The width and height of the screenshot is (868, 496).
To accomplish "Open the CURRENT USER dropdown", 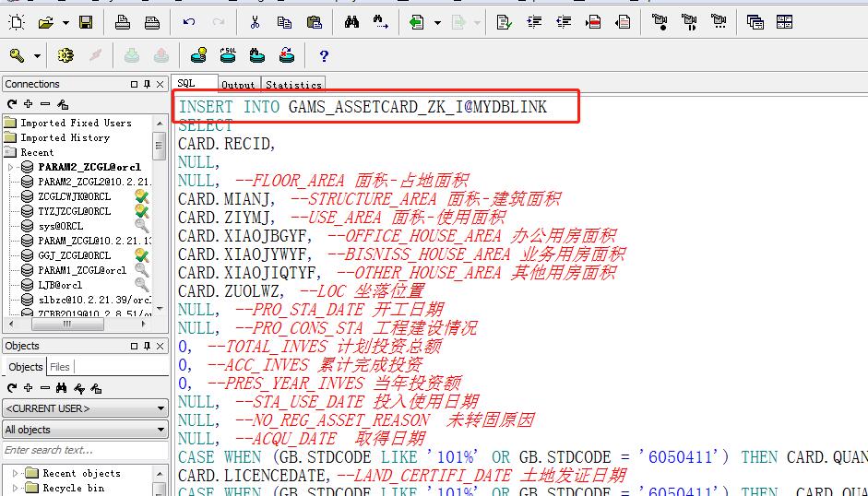I will (84, 408).
